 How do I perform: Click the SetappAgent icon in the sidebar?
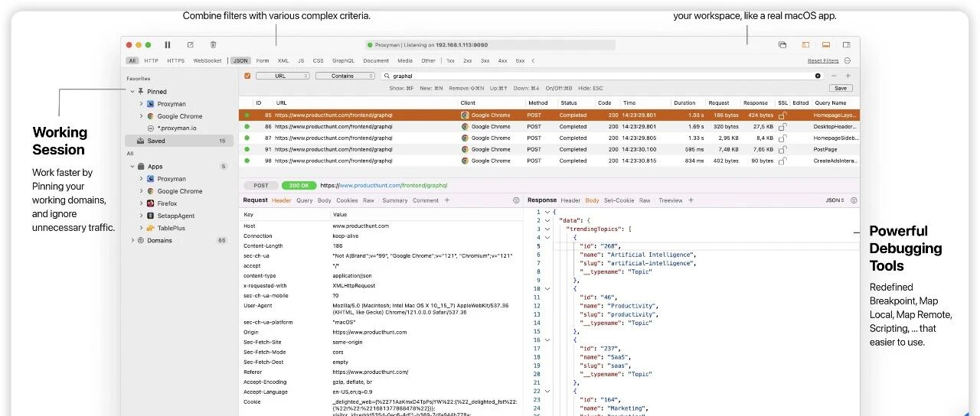pos(151,216)
